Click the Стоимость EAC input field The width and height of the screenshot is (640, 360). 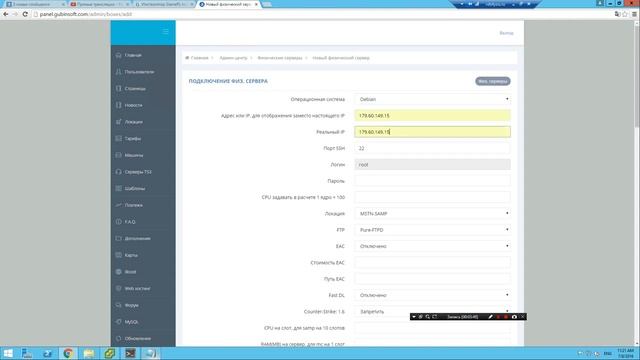point(432,262)
